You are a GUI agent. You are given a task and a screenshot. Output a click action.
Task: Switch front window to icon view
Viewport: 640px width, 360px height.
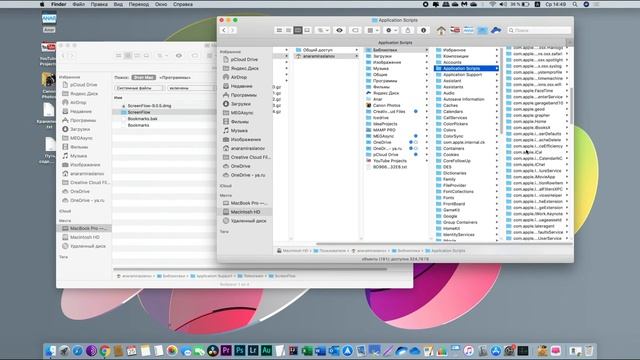[279, 30]
